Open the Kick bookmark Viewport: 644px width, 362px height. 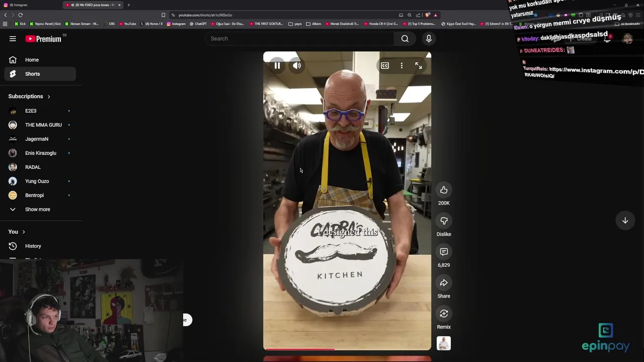click(x=20, y=24)
